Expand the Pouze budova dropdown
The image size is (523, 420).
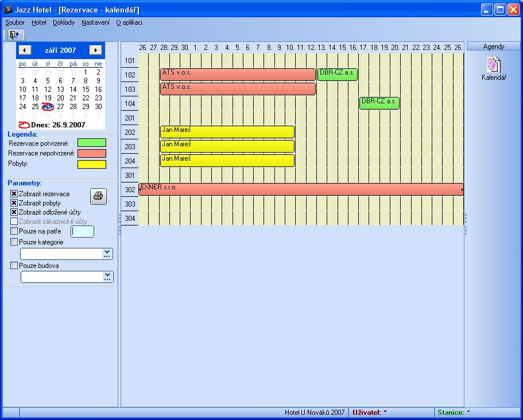(x=107, y=277)
